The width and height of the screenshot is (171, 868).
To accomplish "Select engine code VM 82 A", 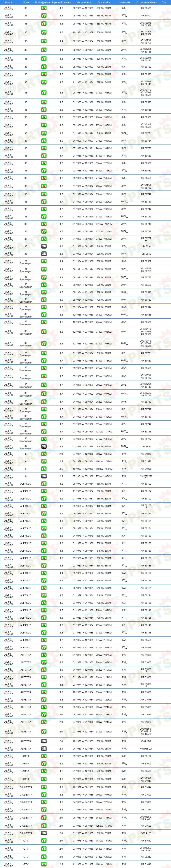I will (x=146, y=246).
